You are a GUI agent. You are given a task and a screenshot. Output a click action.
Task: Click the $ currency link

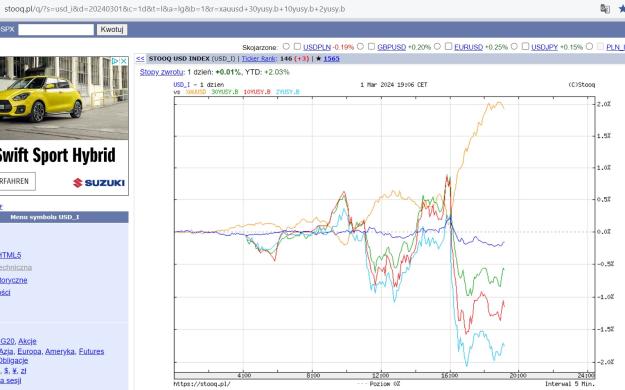[6, 371]
